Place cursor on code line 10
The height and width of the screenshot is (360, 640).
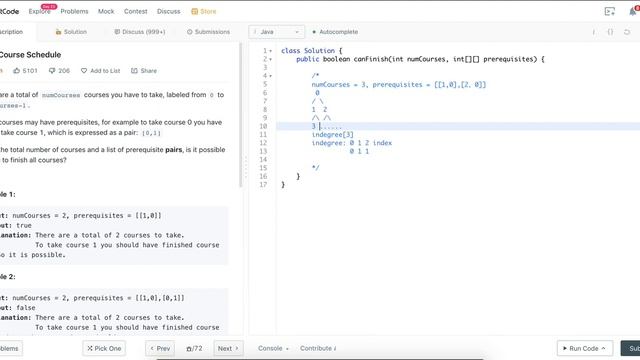(458, 126)
